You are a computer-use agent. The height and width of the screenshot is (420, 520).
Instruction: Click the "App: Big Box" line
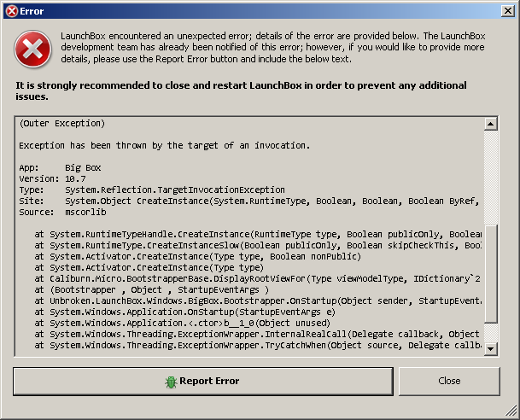60,168
